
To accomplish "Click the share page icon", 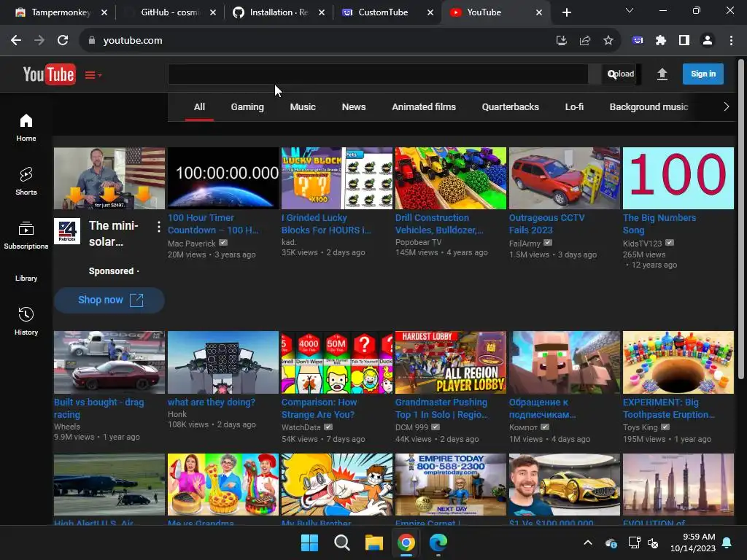I will tap(584, 41).
